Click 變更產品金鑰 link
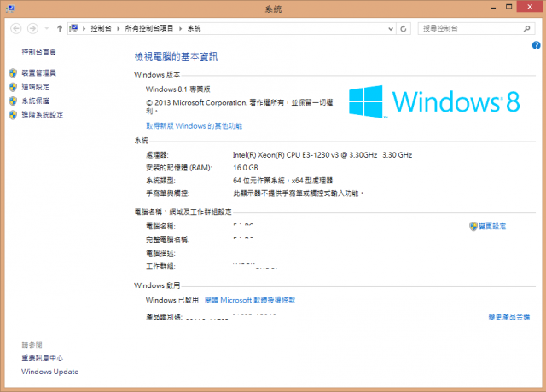The width and height of the screenshot is (546, 392). pyautogui.click(x=508, y=317)
